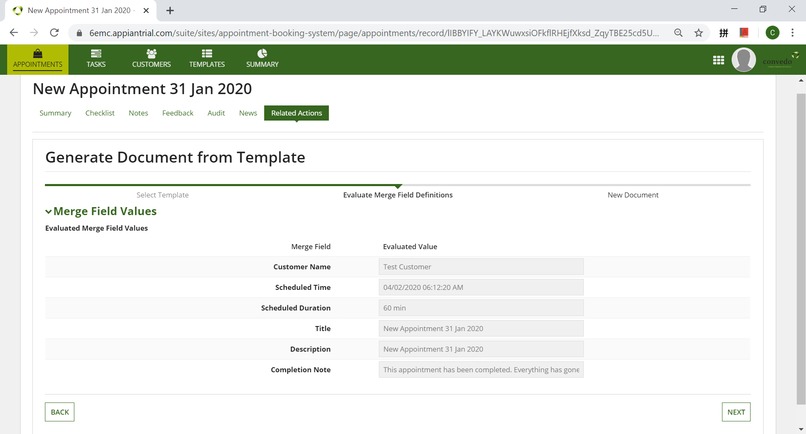Image resolution: width=806 pixels, height=434 pixels.
Task: Click the Evaluate Merge Field Definitions step
Action: [398, 195]
